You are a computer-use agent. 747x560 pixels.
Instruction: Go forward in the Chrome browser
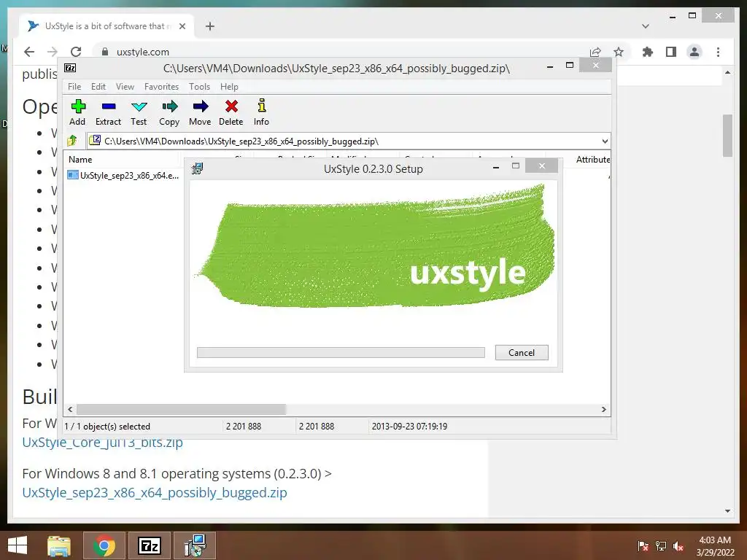(x=53, y=52)
